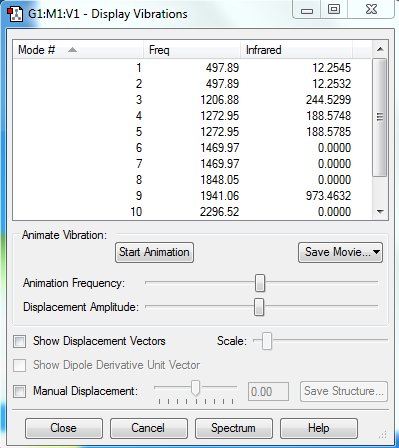Enable Show Displacement Vectors checkbox
The width and height of the screenshot is (399, 448).
[19, 342]
